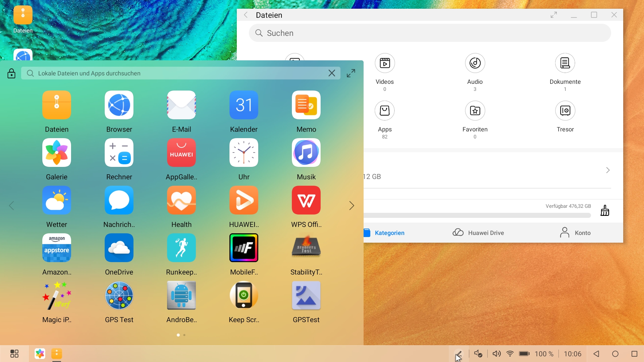644x362 pixels.
Task: Toggle the volume speaker in taskbar
Action: pyautogui.click(x=496, y=354)
